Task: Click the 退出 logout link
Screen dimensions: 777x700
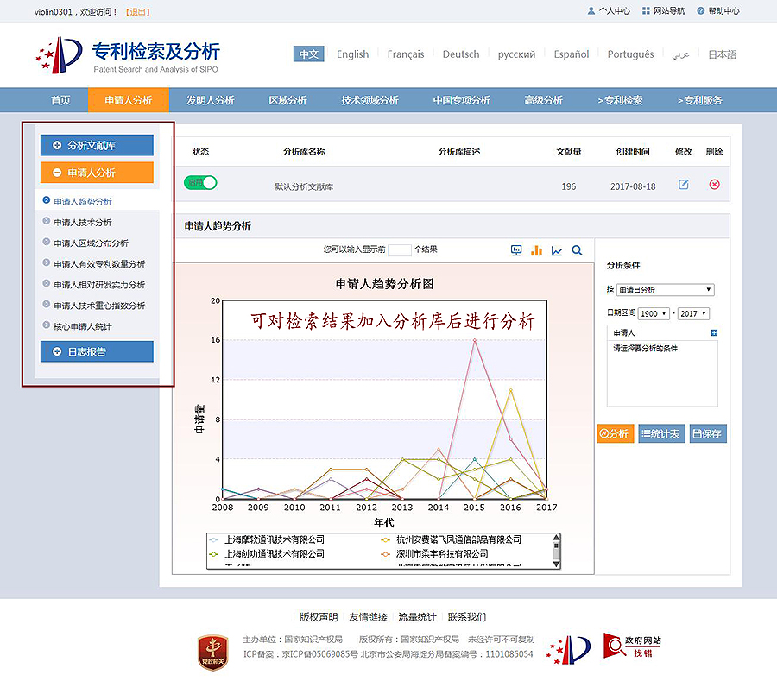Action: [138, 12]
